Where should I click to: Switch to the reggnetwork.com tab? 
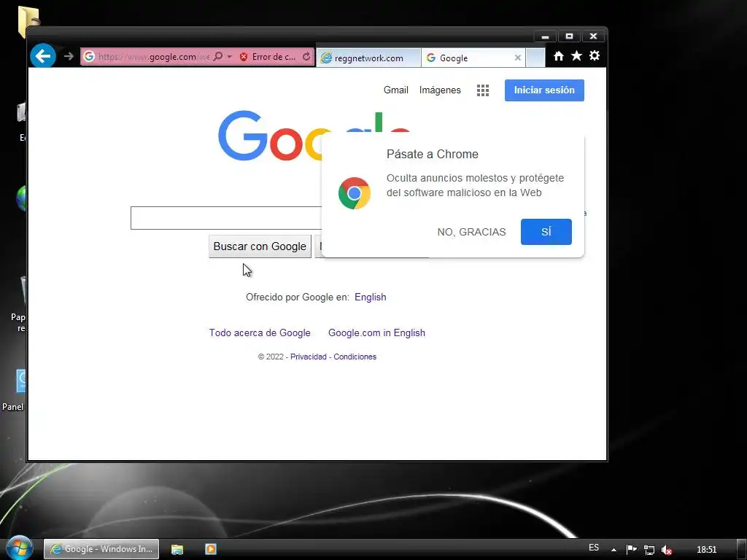[368, 58]
